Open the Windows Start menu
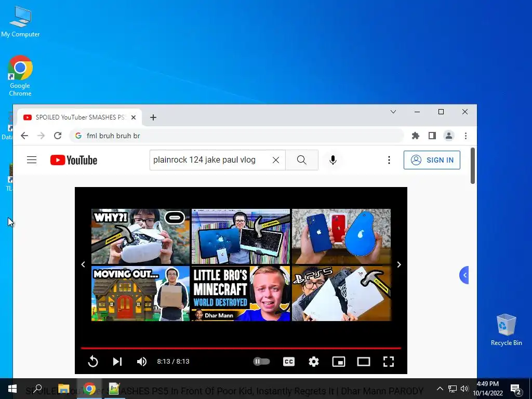Viewport: 532px width, 399px height. (x=12, y=389)
